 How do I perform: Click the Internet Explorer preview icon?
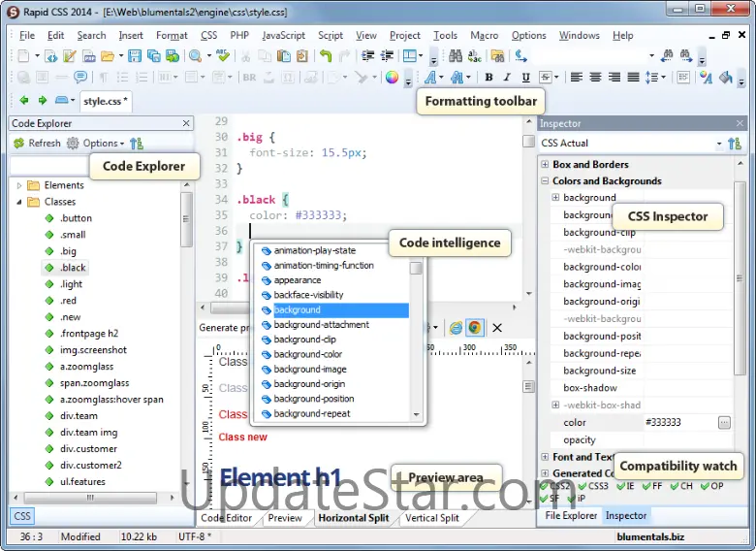[456, 328]
